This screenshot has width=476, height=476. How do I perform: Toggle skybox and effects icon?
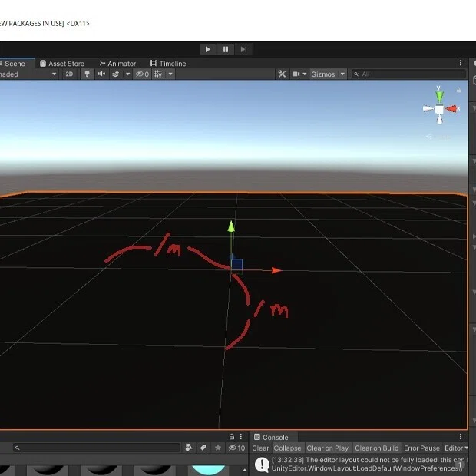pyautogui.click(x=116, y=74)
